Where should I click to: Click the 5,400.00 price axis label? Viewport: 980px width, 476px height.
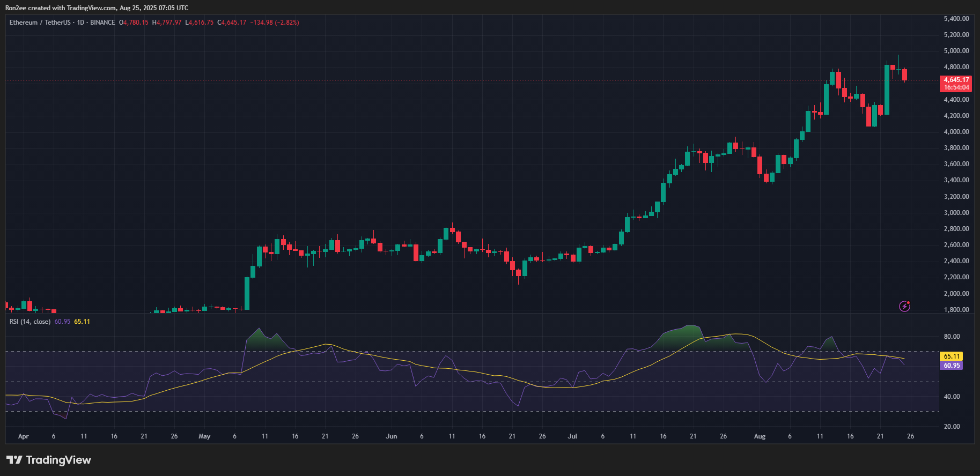[956, 19]
